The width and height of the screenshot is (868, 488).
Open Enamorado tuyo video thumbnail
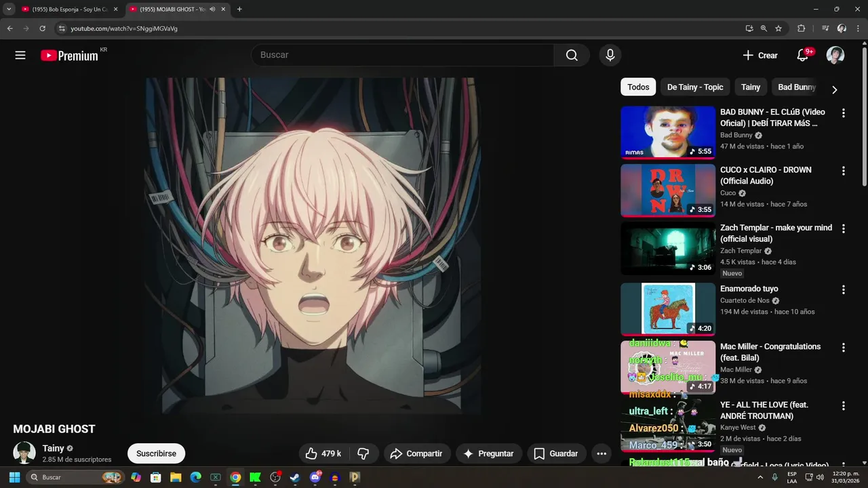coord(668,308)
